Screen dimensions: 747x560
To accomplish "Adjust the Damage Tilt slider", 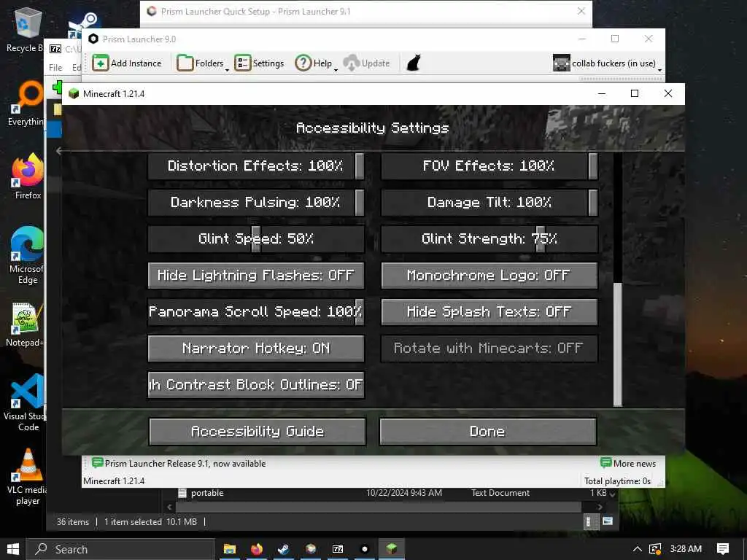I will point(489,203).
